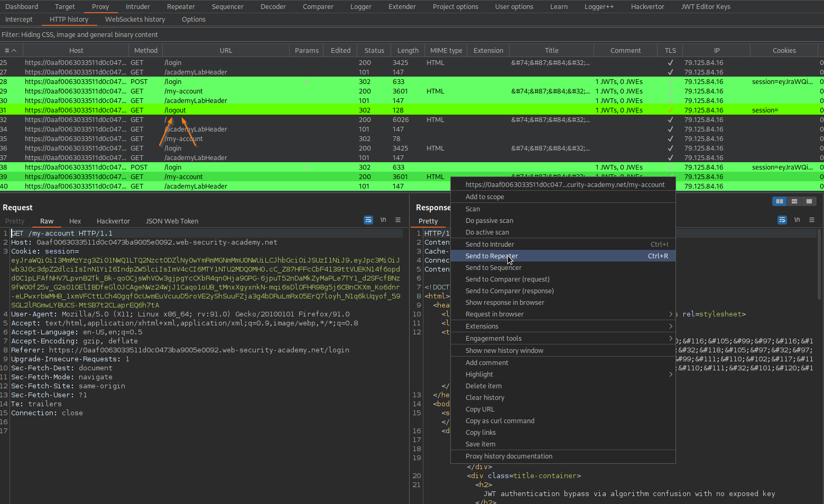
Task: Select top-bottom request/response layout icon
Action: tap(794, 201)
